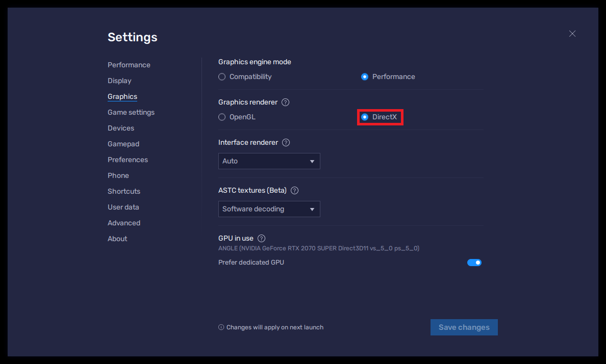
Task: Click the Save changes button
Action: tap(464, 327)
